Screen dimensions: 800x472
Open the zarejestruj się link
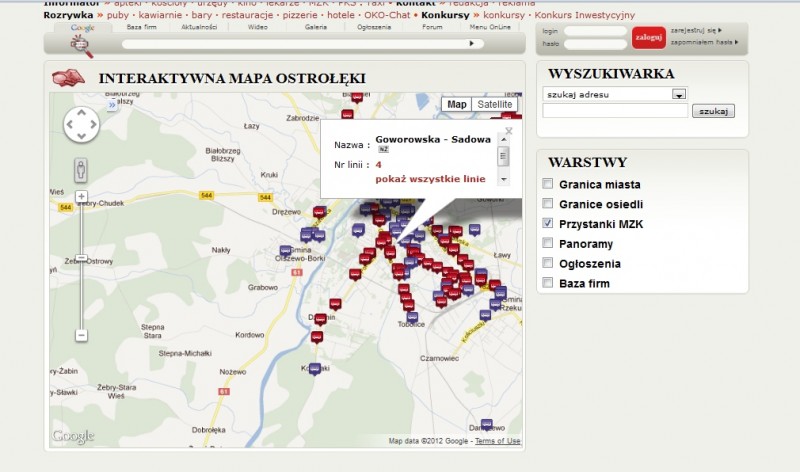[x=696, y=31]
